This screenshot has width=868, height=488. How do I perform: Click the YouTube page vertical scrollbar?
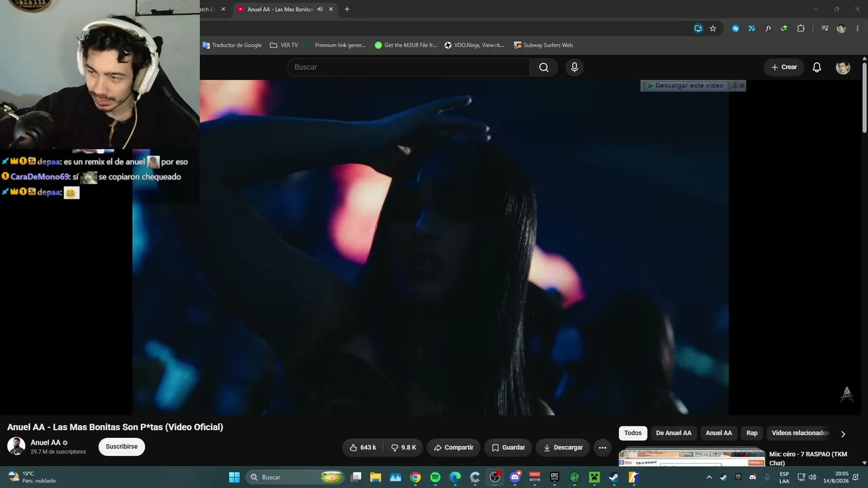pyautogui.click(x=864, y=98)
